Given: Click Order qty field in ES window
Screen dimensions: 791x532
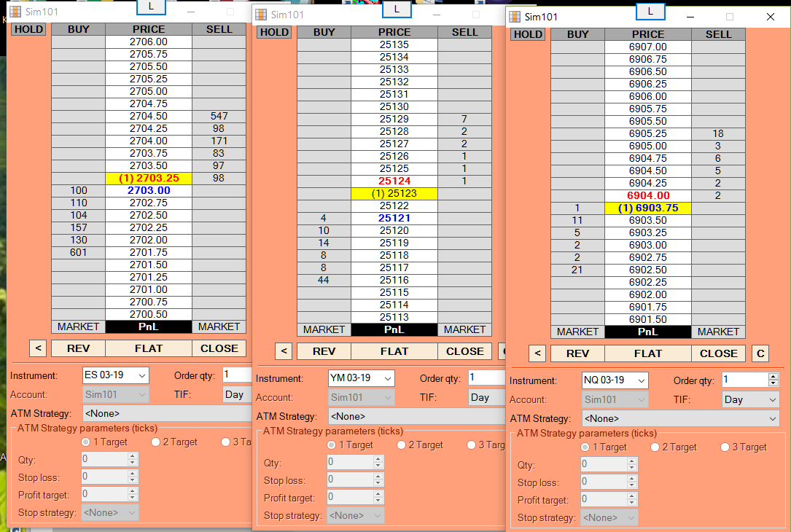Looking at the screenshot, I should (x=237, y=375).
